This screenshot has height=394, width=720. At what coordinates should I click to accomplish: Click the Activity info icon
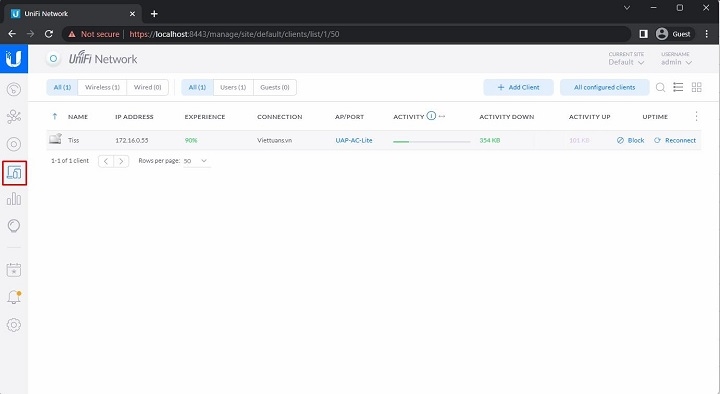pyautogui.click(x=431, y=116)
